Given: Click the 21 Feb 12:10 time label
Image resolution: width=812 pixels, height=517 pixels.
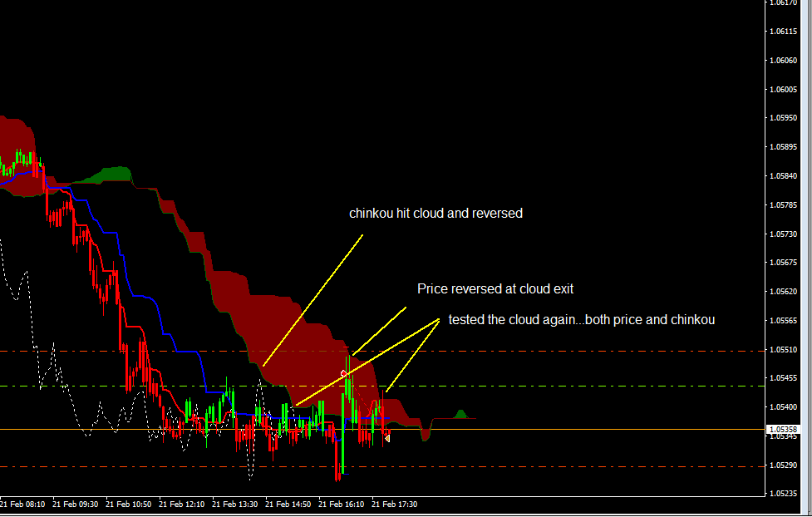Looking at the screenshot, I should pos(181,504).
